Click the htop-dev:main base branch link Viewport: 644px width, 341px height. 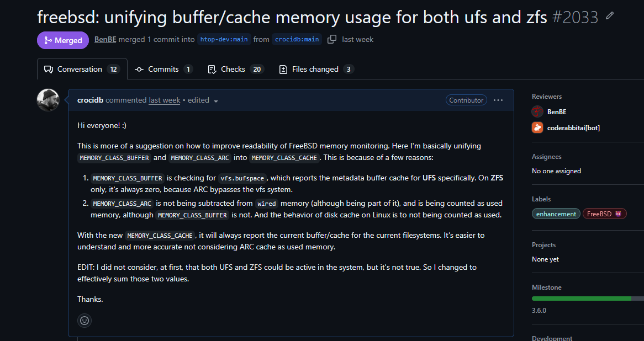pyautogui.click(x=224, y=39)
